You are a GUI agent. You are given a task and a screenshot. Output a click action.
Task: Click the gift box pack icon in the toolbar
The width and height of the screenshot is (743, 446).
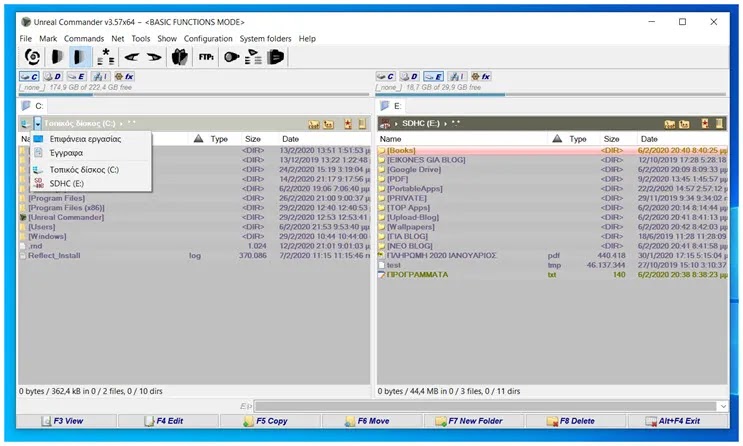tap(180, 57)
